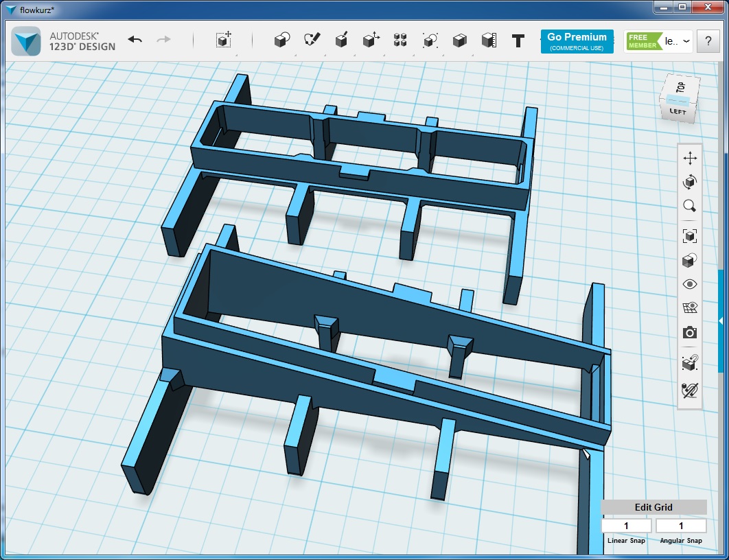Viewport: 729px width, 560px height.
Task: Toggle grid visibility icon
Action: click(x=690, y=308)
